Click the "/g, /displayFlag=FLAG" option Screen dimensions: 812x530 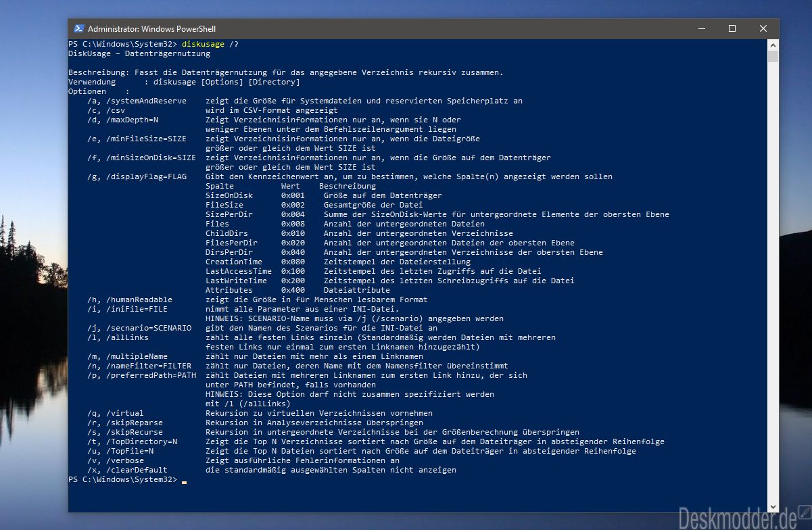[137, 176]
